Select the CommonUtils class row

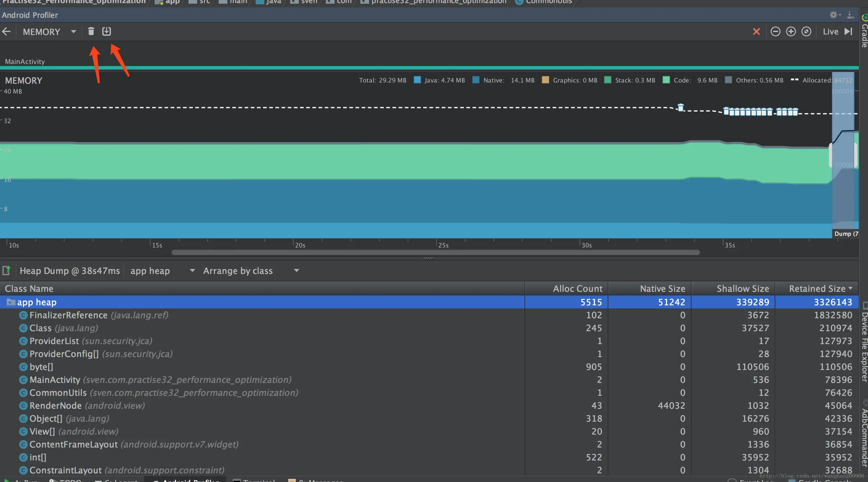429,392
